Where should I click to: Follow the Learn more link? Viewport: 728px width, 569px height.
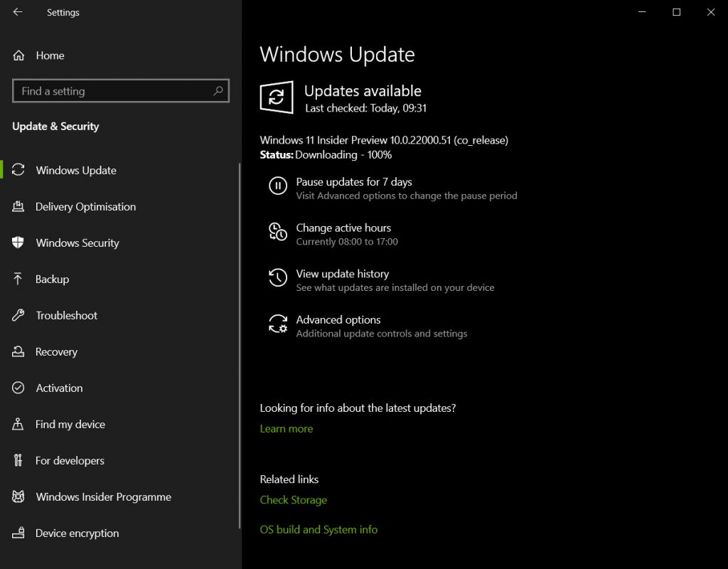286,428
